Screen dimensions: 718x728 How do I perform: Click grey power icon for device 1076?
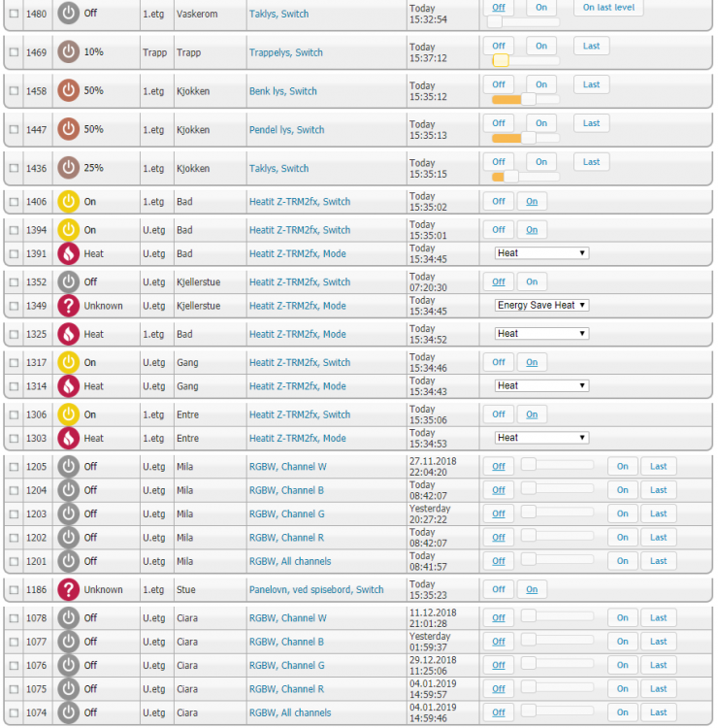click(68, 665)
